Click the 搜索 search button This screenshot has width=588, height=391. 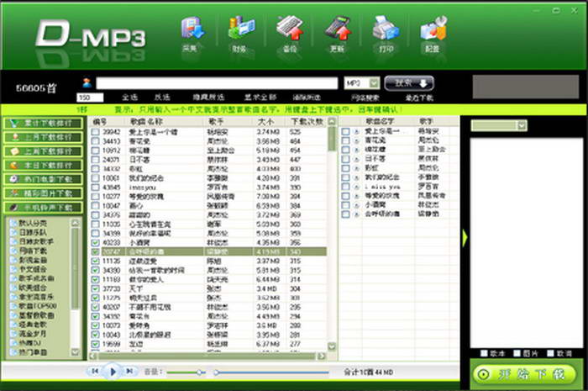coord(409,83)
